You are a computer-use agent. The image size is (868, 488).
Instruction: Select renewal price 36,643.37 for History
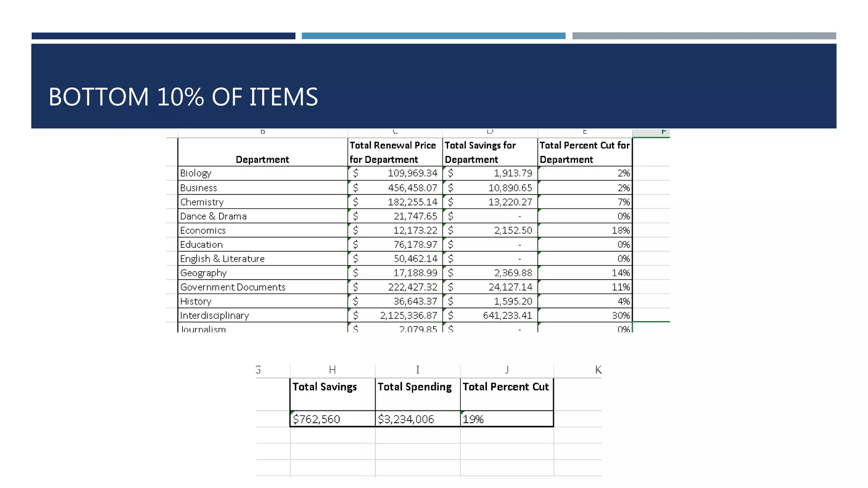(395, 301)
